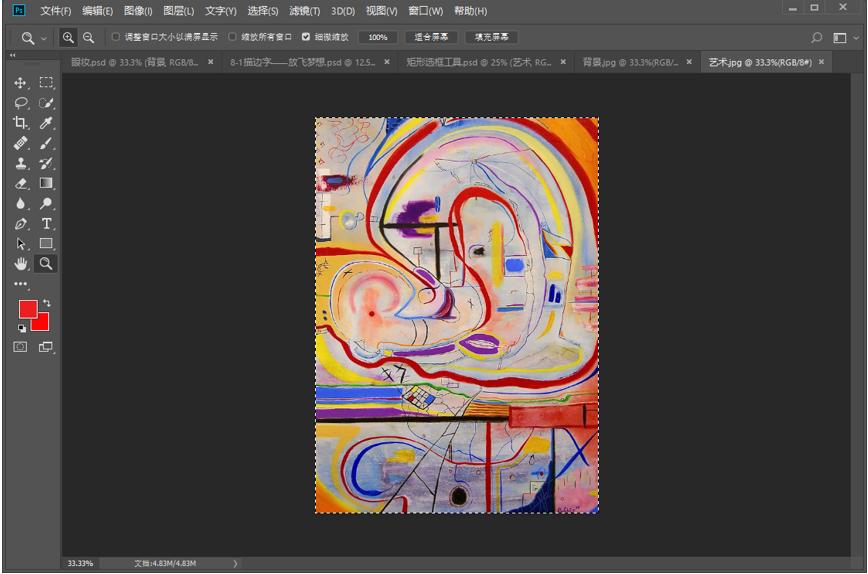The image size is (868, 574).
Task: Select the Quick Selection tool
Action: point(46,103)
